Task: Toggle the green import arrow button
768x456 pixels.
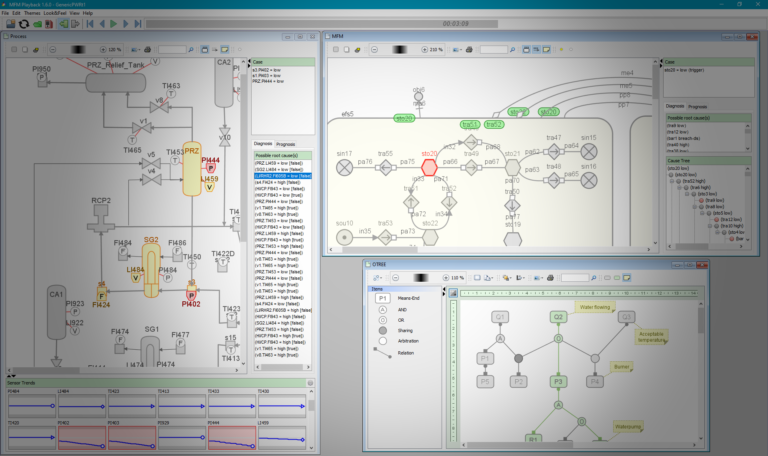Action: click(x=63, y=24)
